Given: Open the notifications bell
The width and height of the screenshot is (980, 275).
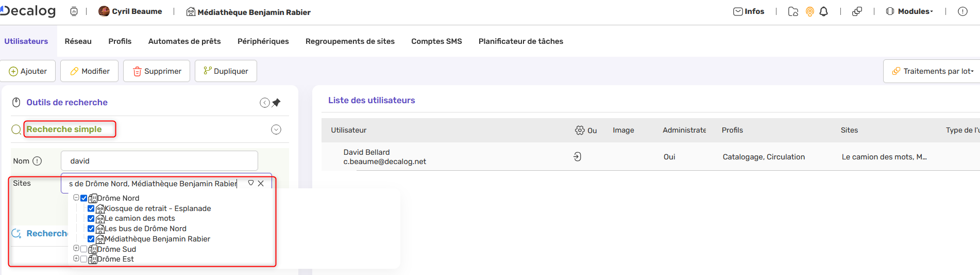Looking at the screenshot, I should click(x=823, y=11).
